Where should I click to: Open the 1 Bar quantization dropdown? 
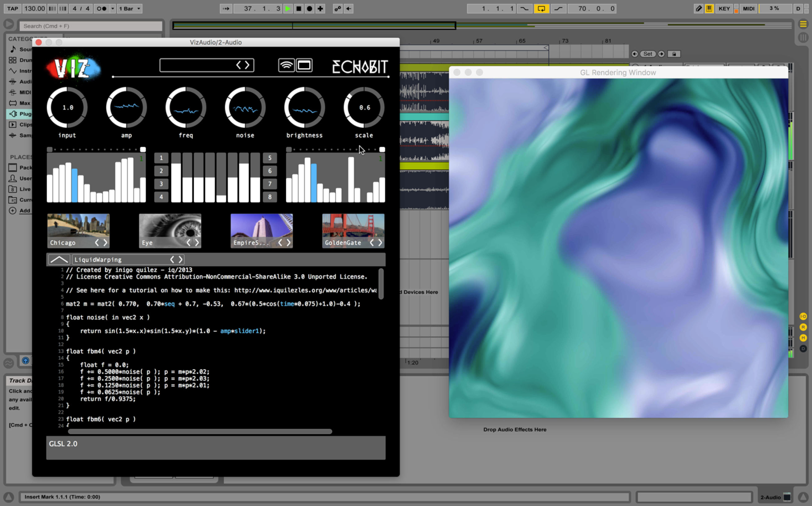tap(130, 9)
